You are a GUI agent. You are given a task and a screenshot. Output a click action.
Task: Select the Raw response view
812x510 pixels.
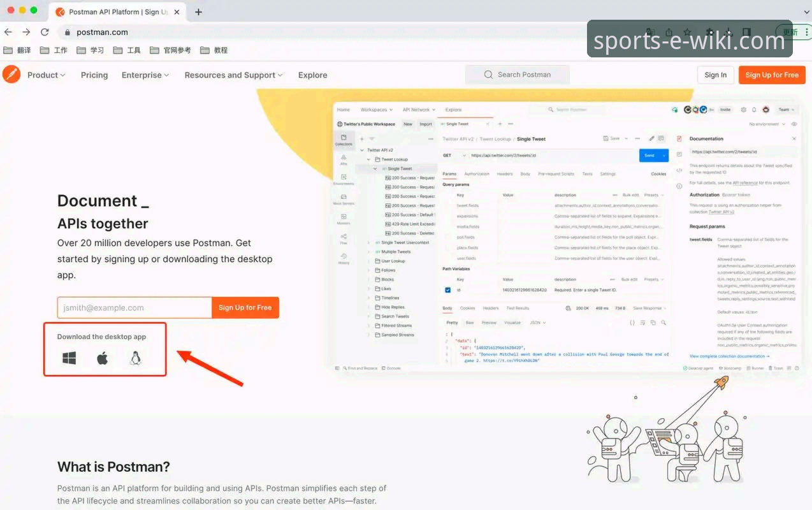pos(470,323)
